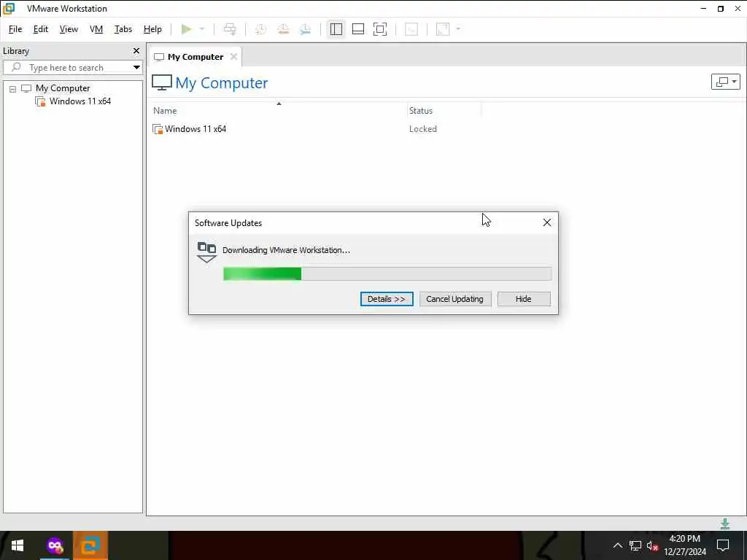Open the VM menu
This screenshot has height=560, width=747.
pyautogui.click(x=96, y=29)
